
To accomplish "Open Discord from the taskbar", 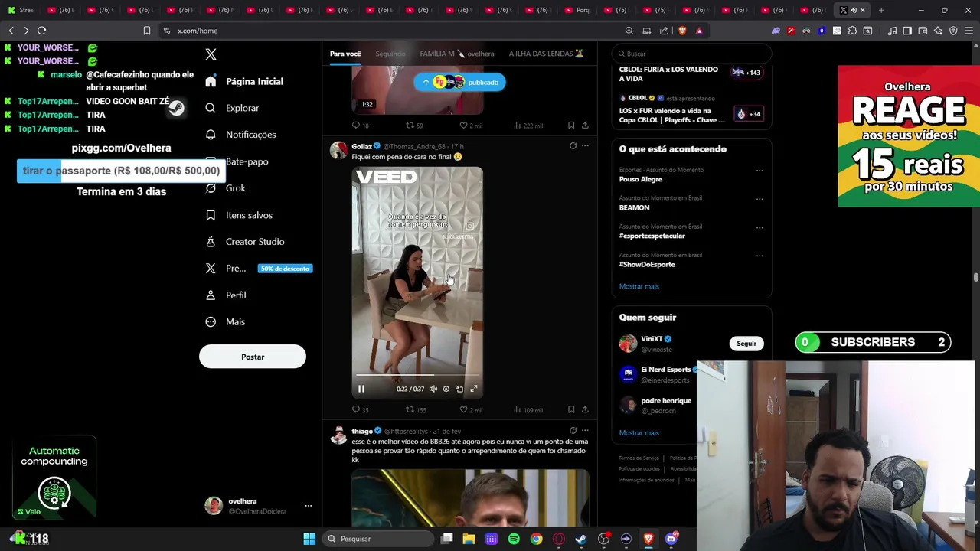I will click(671, 539).
